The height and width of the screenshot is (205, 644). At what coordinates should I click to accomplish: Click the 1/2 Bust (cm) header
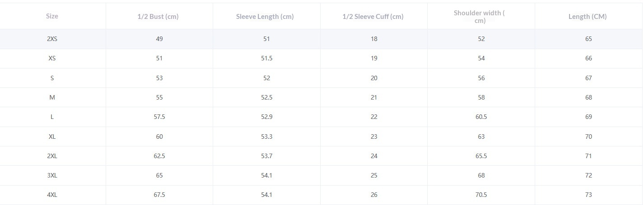pos(158,17)
